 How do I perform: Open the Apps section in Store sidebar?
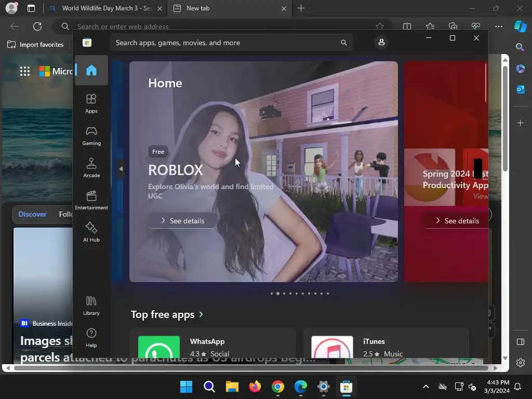[x=91, y=103]
